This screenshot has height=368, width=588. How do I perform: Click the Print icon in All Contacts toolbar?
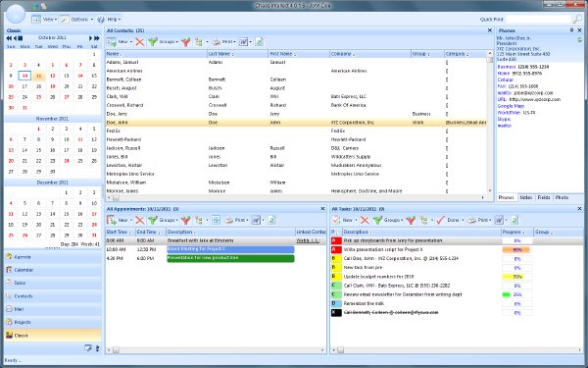[x=217, y=41]
